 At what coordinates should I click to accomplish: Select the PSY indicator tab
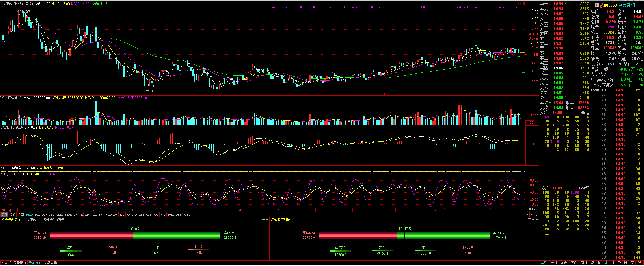(x=179, y=215)
